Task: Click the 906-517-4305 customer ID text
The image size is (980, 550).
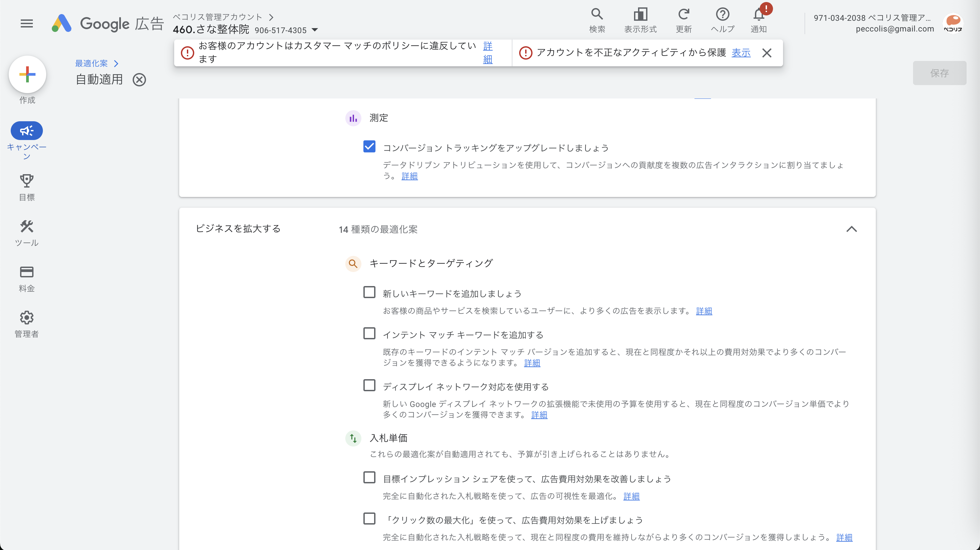Action: tap(281, 30)
